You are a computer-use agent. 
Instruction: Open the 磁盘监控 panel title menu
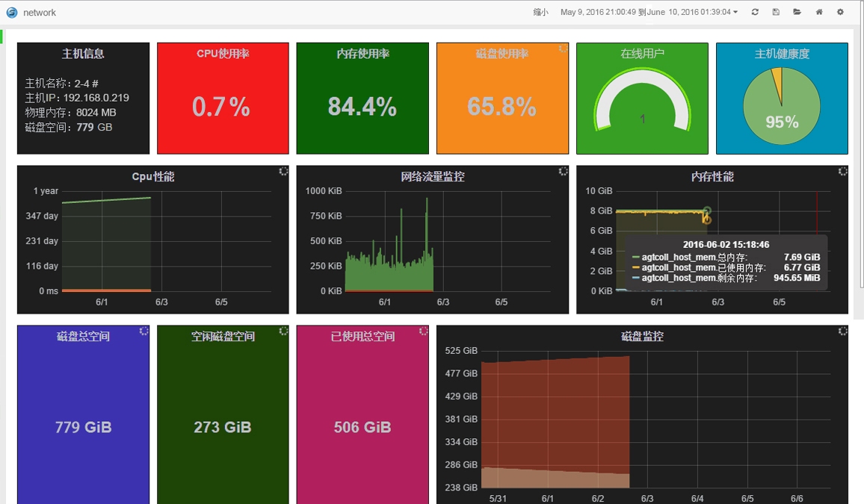tap(642, 337)
